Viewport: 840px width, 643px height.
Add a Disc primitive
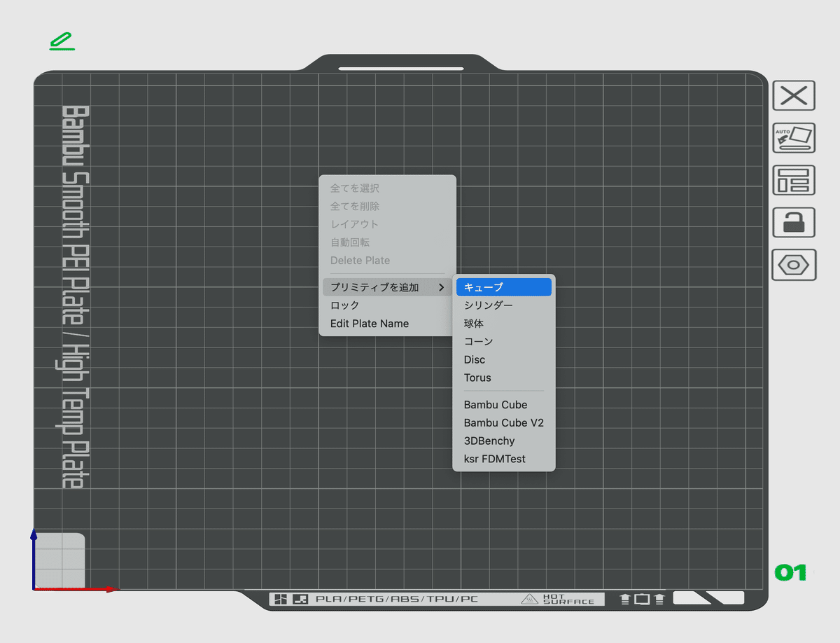click(x=504, y=359)
